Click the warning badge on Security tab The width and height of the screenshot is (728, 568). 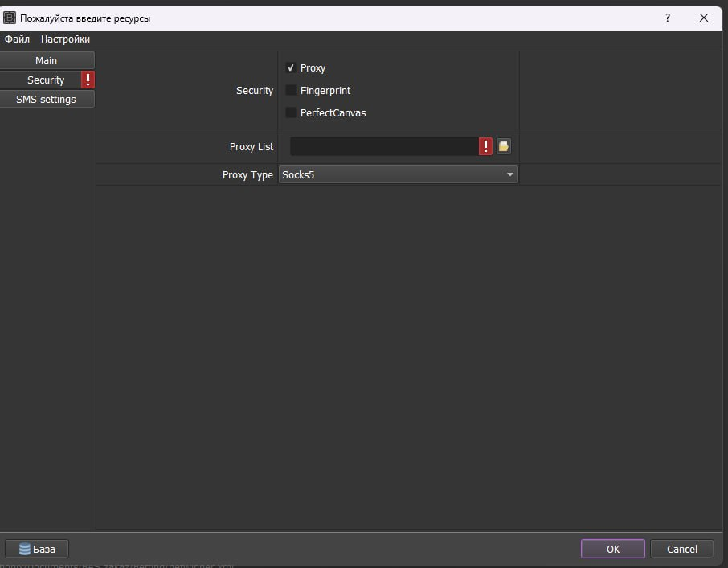pyautogui.click(x=88, y=80)
